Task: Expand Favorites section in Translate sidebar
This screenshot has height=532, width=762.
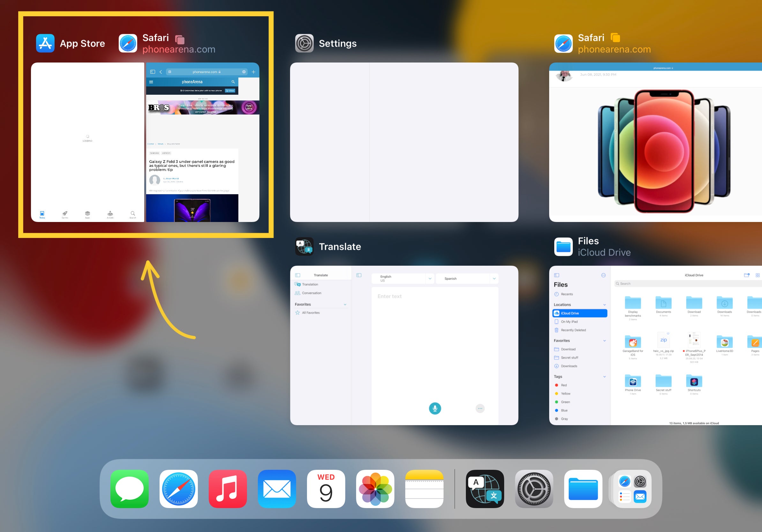Action: pyautogui.click(x=345, y=304)
